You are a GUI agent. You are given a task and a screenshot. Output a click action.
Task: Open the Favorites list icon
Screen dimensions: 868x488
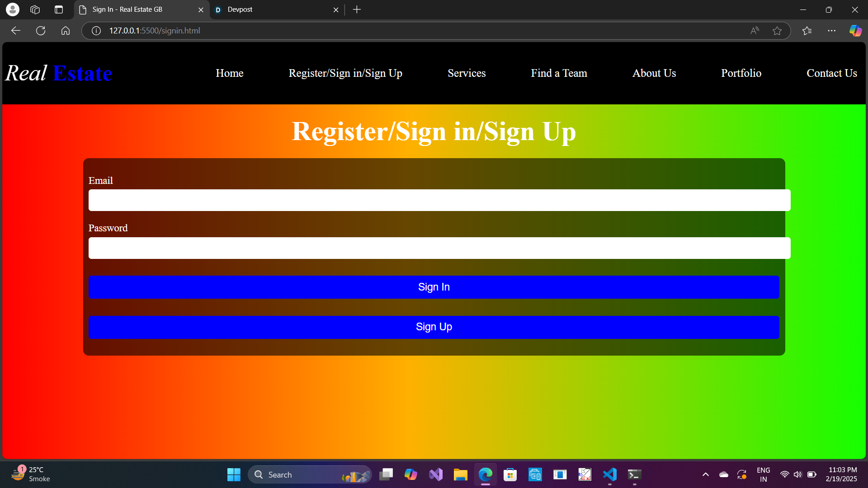click(x=807, y=31)
